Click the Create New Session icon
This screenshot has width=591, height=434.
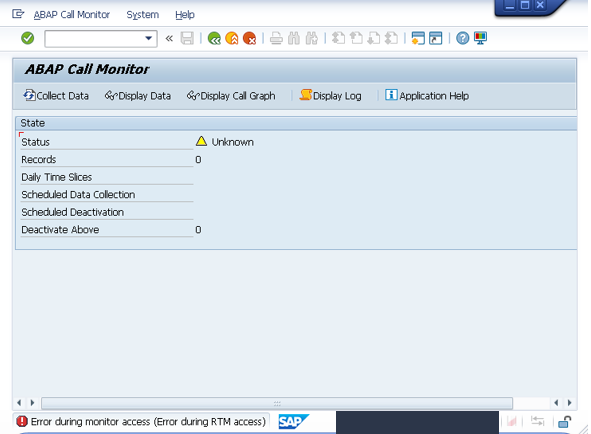pos(418,38)
